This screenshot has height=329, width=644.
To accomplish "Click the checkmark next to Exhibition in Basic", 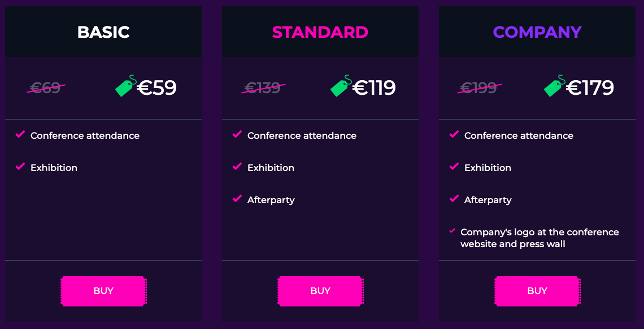I will (20, 166).
